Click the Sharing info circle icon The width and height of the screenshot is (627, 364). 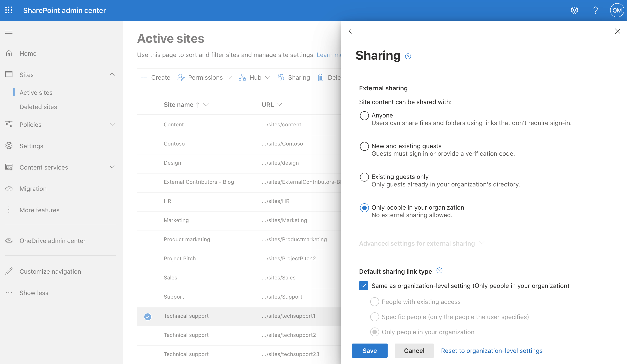[407, 57]
